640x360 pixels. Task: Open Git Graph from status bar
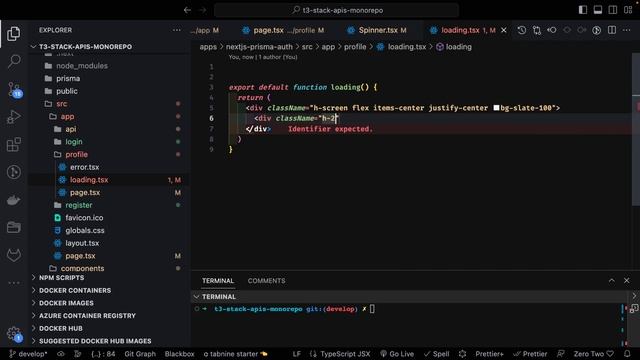pyautogui.click(x=140, y=354)
